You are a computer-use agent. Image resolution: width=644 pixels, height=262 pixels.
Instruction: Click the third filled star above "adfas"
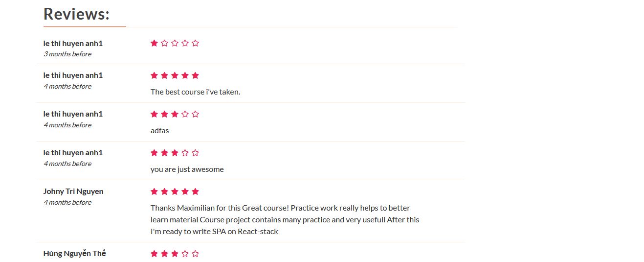click(x=175, y=114)
